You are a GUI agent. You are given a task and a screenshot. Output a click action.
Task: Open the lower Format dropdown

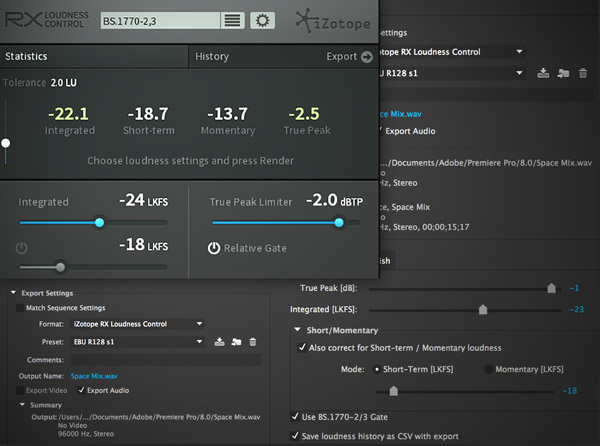(137, 324)
